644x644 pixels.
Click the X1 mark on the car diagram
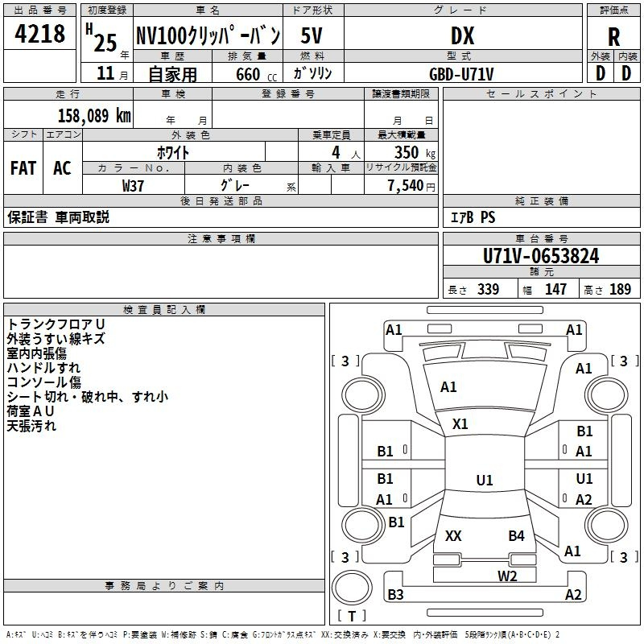[460, 424]
